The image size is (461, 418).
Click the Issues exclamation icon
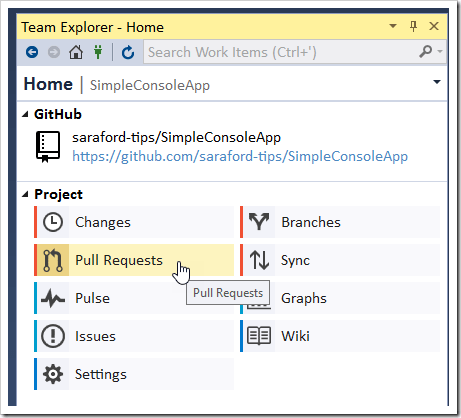click(x=53, y=336)
